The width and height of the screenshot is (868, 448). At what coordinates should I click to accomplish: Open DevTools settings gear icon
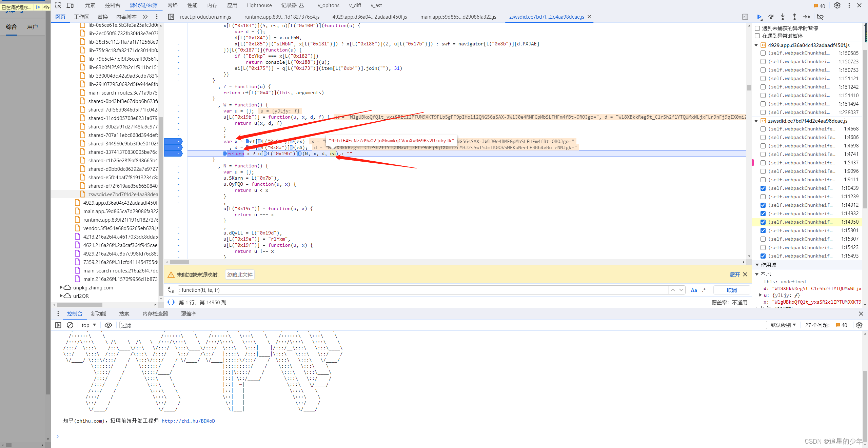point(837,5)
